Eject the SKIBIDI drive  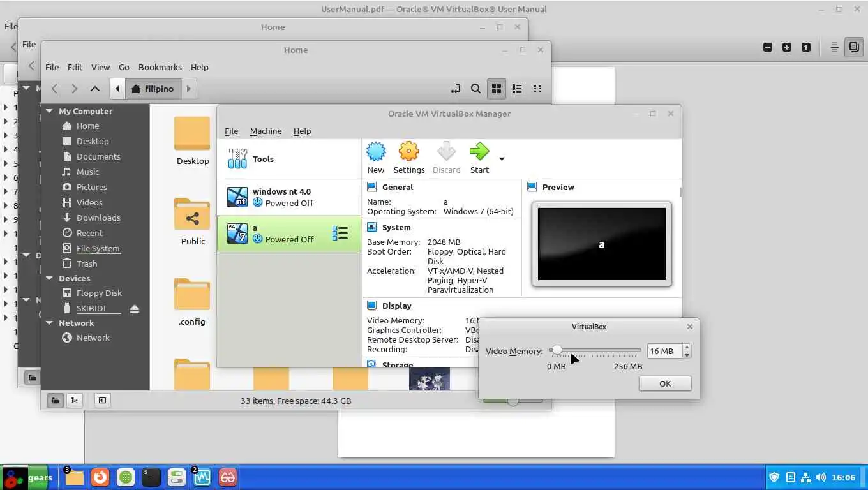tap(135, 309)
